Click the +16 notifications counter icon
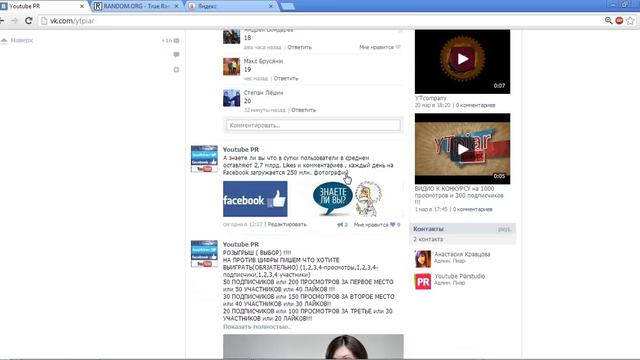 170,40
